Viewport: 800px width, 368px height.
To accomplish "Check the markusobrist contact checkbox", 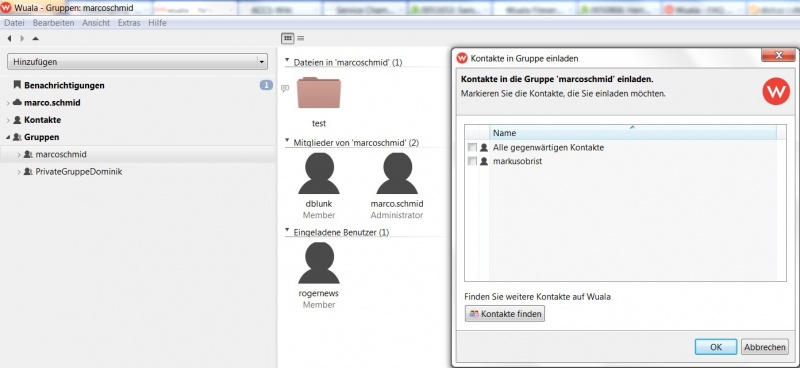I will [x=472, y=161].
